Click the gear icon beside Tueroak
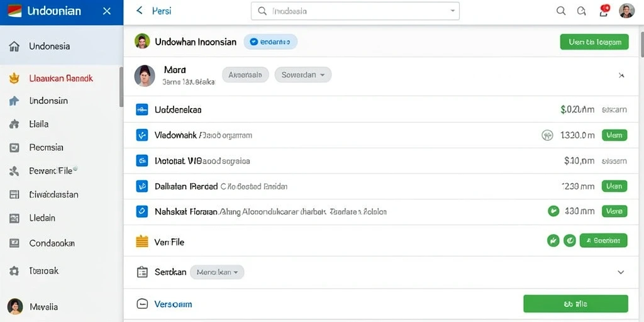 (14, 271)
